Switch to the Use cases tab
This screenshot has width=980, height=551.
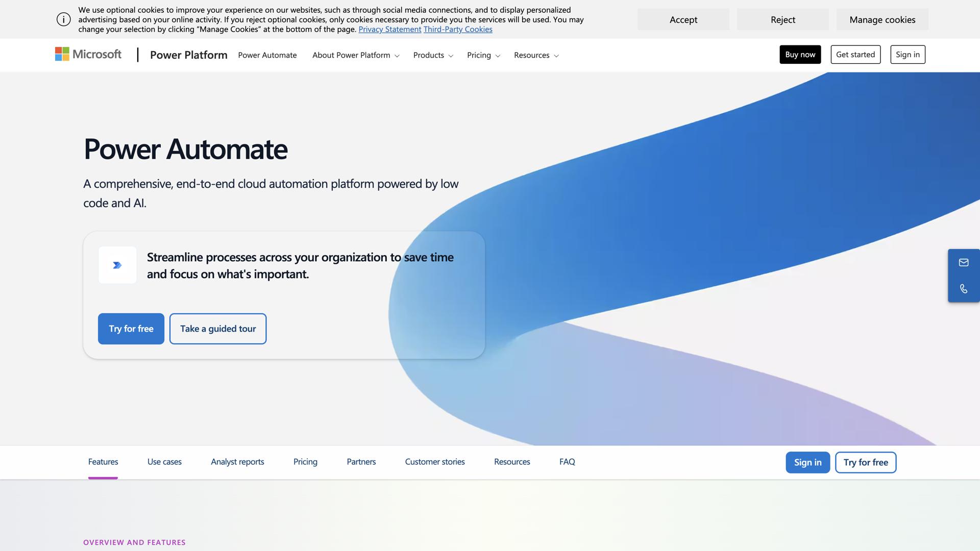164,462
